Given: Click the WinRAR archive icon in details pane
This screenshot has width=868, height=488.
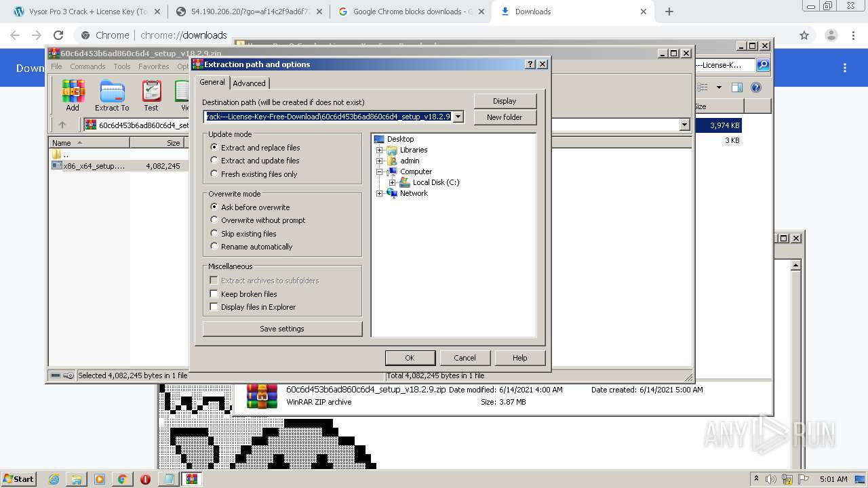Looking at the screenshot, I should (262, 396).
